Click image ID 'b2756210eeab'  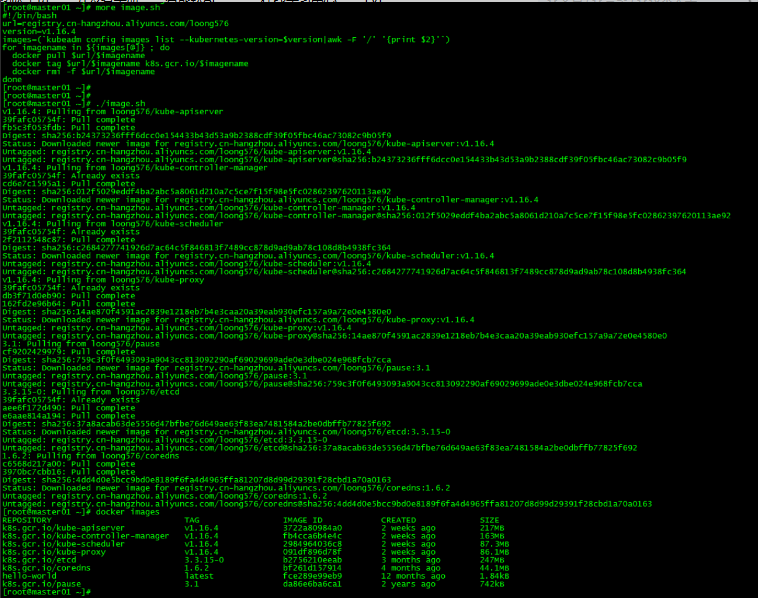[312, 560]
